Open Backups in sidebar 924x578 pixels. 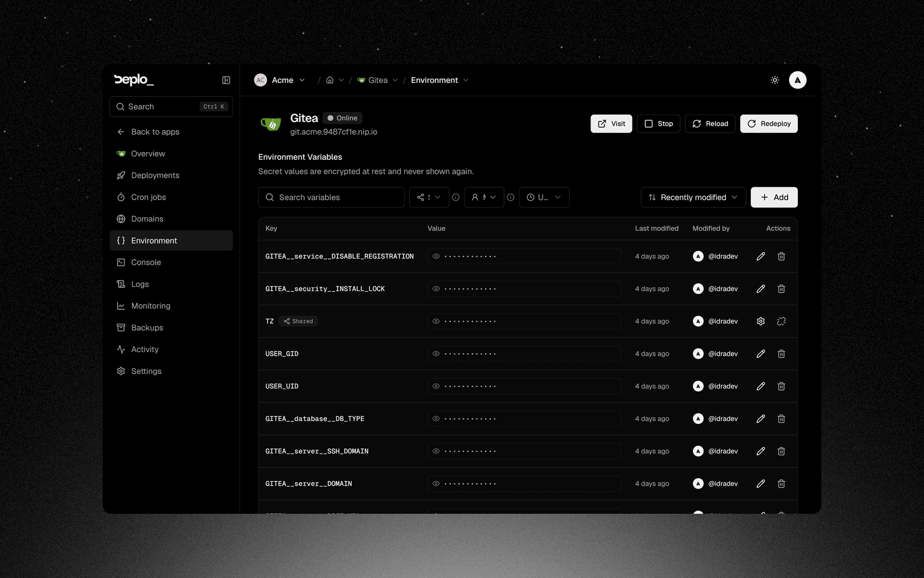[x=171, y=328]
